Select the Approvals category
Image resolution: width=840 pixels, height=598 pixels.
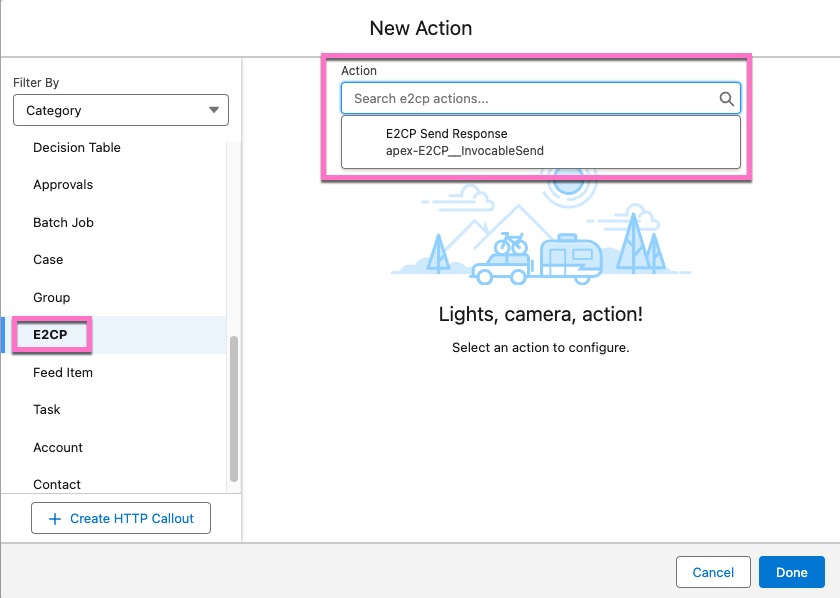pyautogui.click(x=63, y=185)
